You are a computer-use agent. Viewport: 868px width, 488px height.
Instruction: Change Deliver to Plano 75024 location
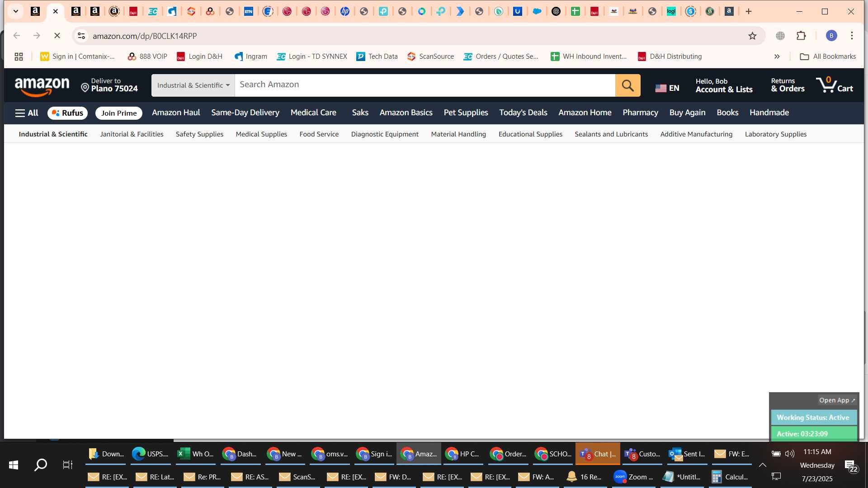pyautogui.click(x=109, y=85)
